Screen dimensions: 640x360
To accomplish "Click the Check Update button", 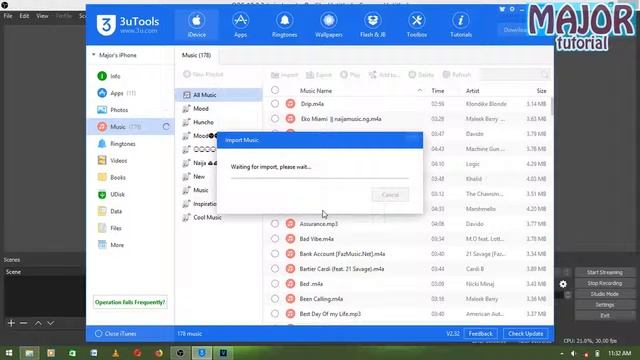I will pyautogui.click(x=525, y=333).
